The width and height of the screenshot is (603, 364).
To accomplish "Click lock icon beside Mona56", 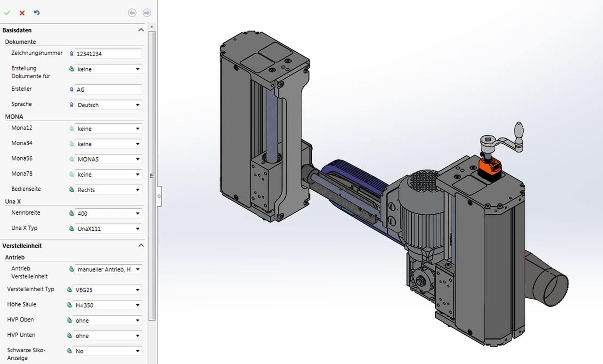I will tap(72, 159).
